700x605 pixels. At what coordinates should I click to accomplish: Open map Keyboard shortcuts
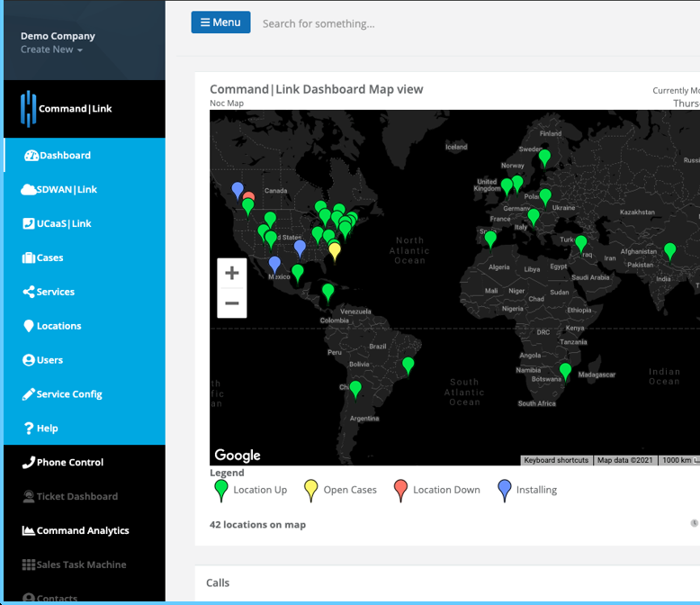556,460
